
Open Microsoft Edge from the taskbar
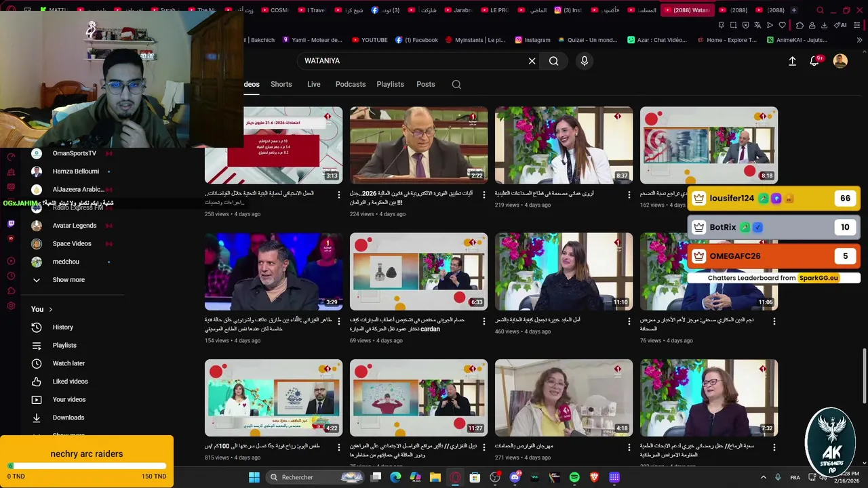[x=395, y=477]
